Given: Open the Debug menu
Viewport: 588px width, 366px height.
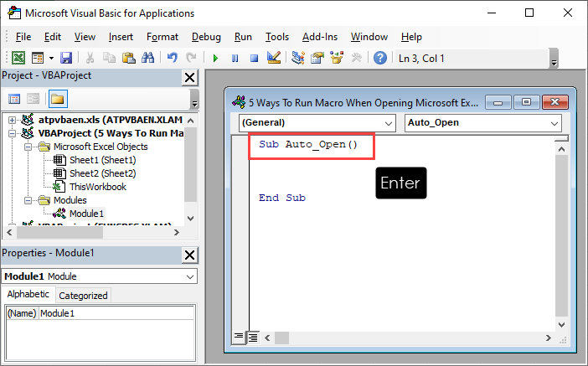Looking at the screenshot, I should [206, 37].
